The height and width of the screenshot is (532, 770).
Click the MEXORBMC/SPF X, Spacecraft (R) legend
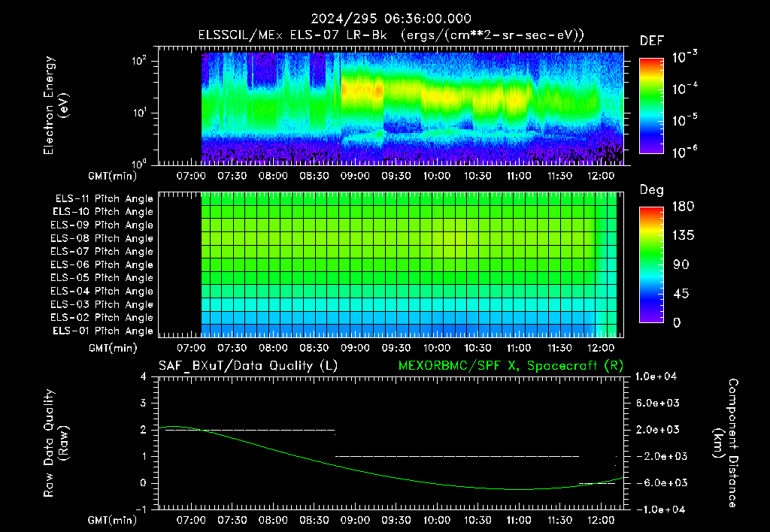(x=511, y=366)
